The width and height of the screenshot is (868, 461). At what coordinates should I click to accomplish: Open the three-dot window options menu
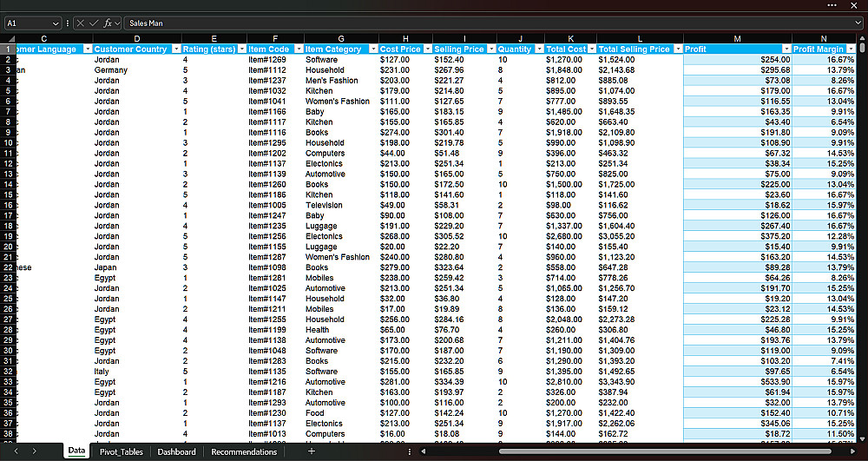coord(832,5)
